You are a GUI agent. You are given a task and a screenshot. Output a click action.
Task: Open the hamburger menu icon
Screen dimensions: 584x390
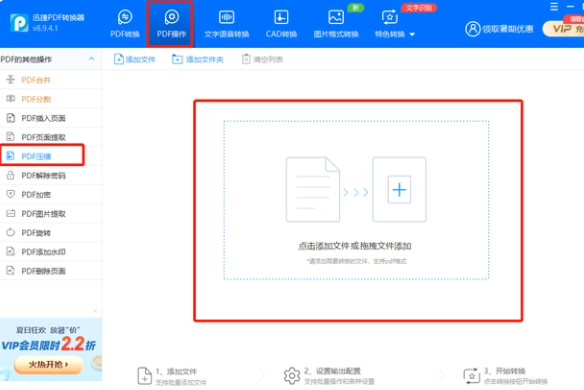coord(554,6)
